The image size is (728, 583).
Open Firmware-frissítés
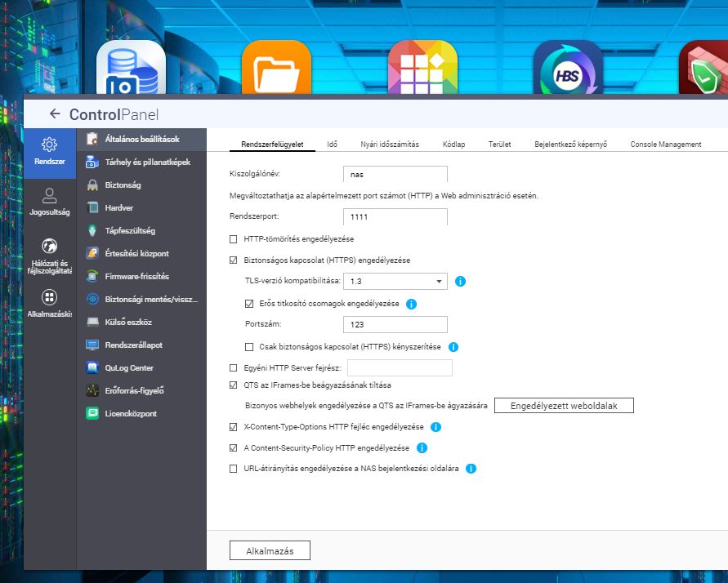click(x=141, y=277)
